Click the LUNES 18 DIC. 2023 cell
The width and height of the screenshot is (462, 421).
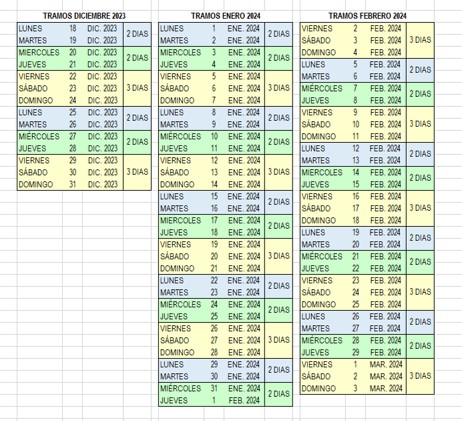[x=70, y=29]
